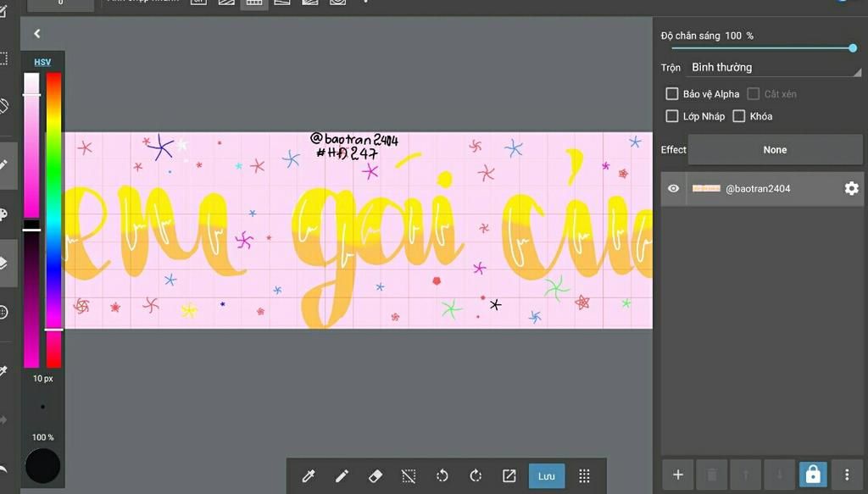Select the pen tool in the bottom toolbar
This screenshot has width=868, height=494.
[x=342, y=475]
